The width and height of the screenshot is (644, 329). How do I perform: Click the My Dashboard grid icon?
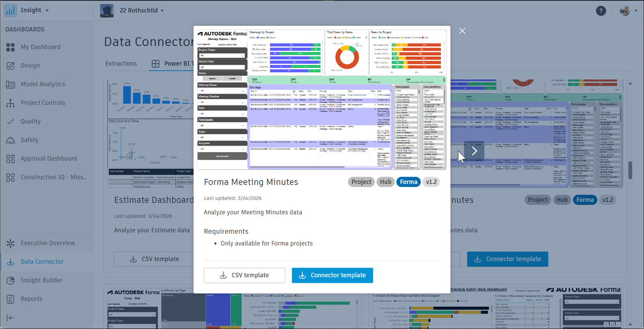[10, 47]
